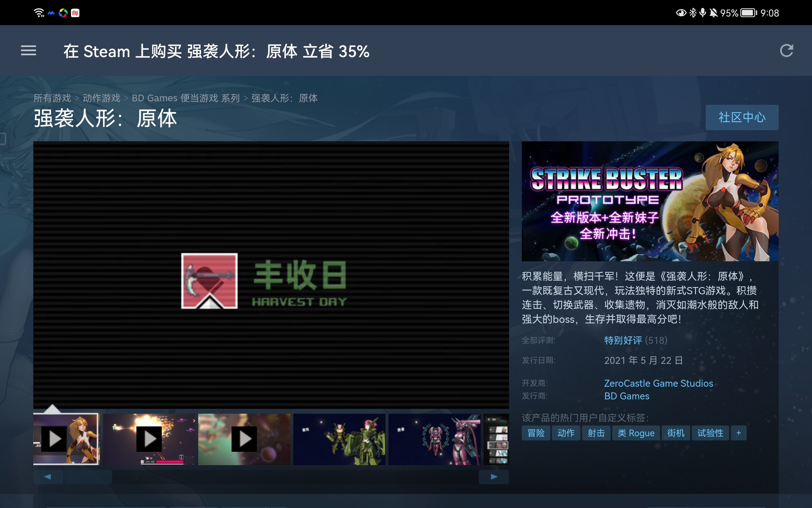This screenshot has height=508, width=812.
Task: Open publisher BD Games link
Action: (x=626, y=396)
